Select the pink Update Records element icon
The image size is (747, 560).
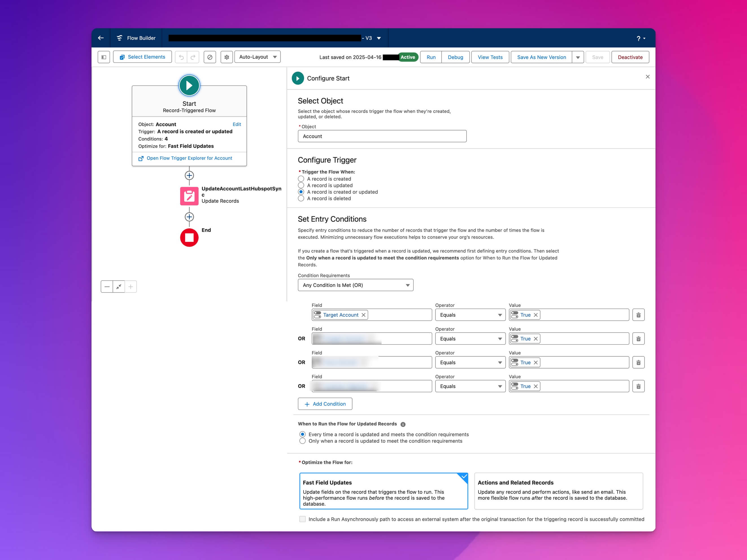[x=189, y=196]
